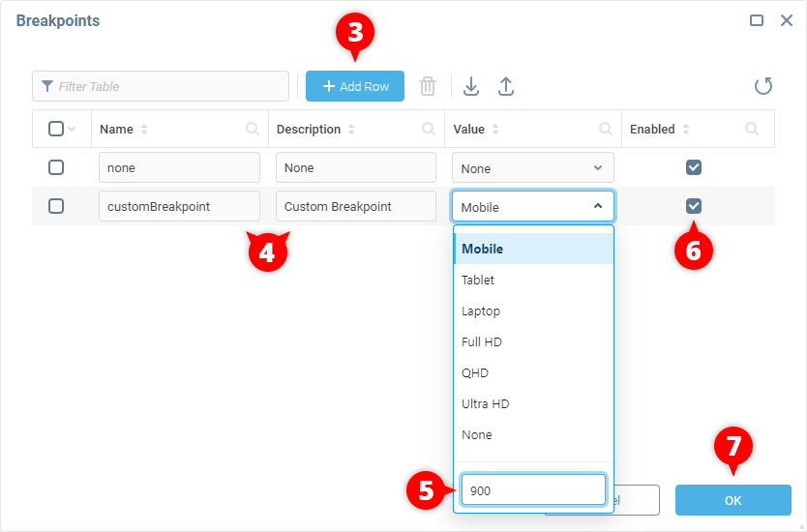The height and width of the screenshot is (532, 807).
Task: Confirm with the OK button
Action: click(x=732, y=500)
